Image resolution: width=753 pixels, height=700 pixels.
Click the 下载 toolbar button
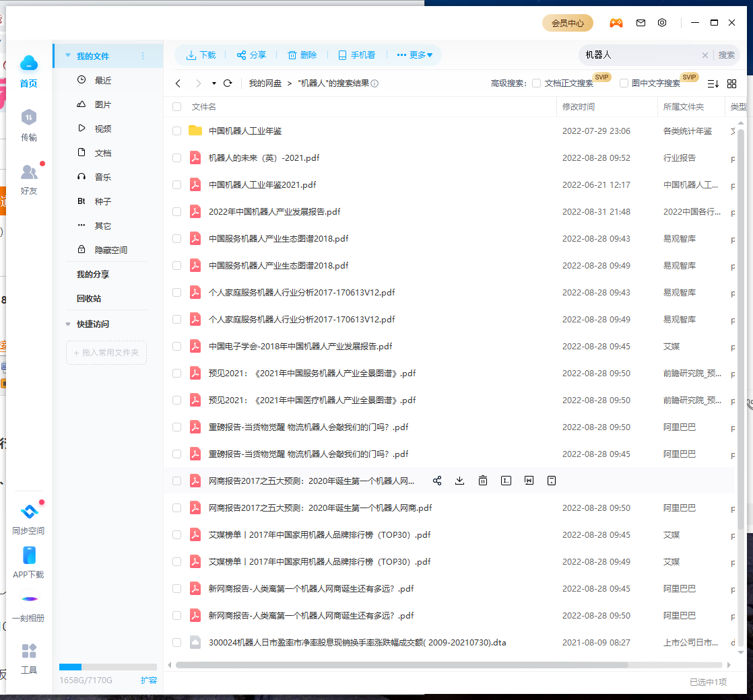pos(201,55)
